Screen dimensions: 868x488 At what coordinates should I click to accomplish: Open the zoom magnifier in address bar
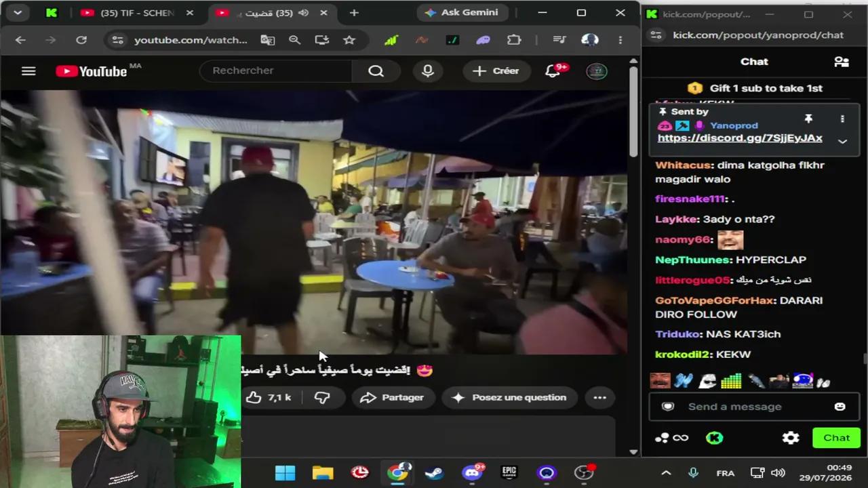pyautogui.click(x=294, y=40)
